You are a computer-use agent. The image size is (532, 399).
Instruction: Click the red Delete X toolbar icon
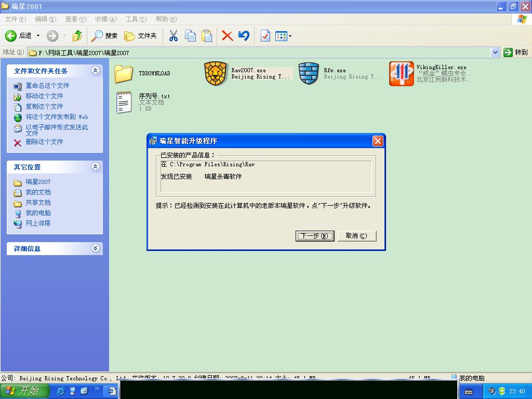click(228, 36)
